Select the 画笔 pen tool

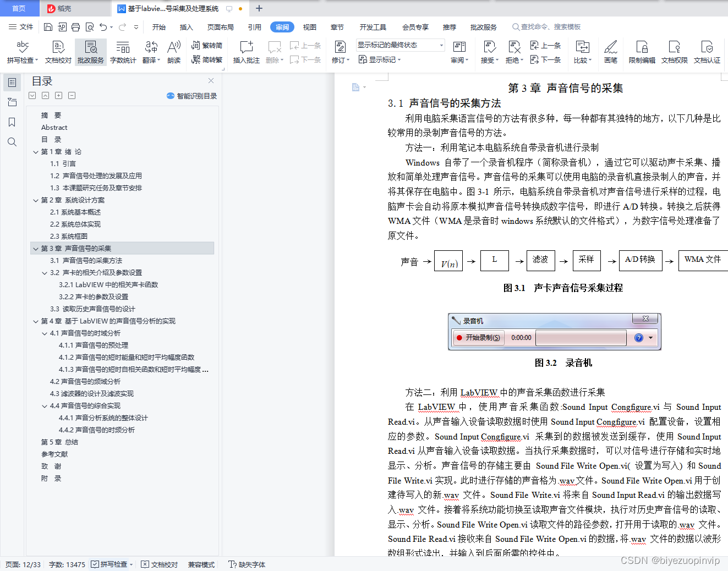(610, 52)
